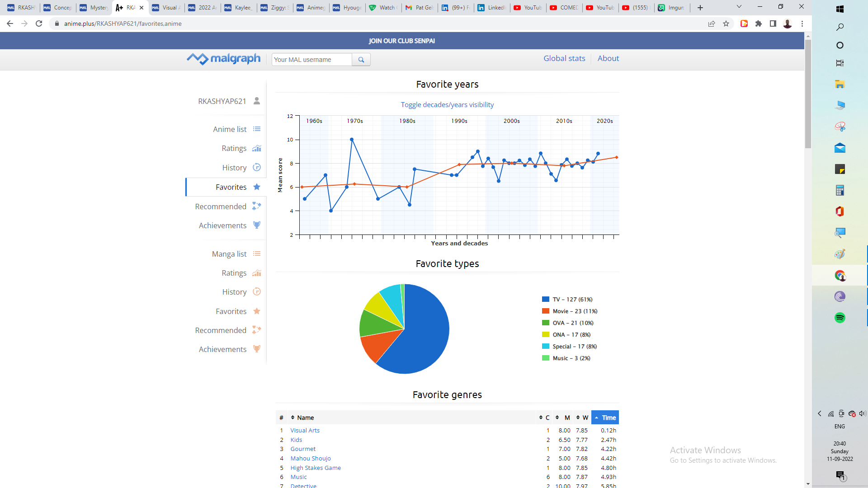Click the RKASHYAP621 profile user icon
868x488 pixels.
click(x=257, y=101)
